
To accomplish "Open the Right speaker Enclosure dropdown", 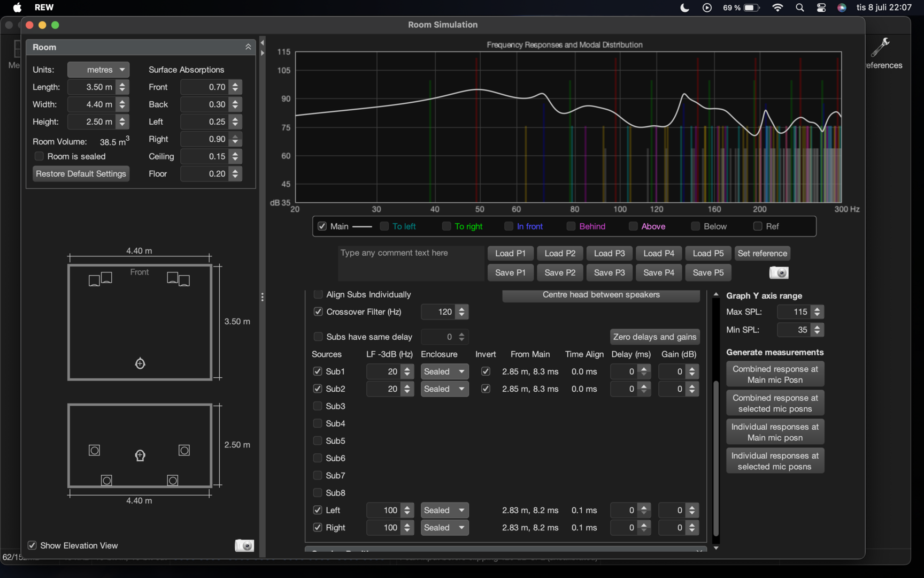I will pyautogui.click(x=444, y=528).
